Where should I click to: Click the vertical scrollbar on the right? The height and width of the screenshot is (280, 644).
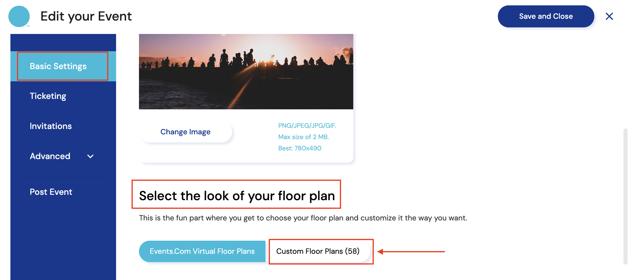625,196
